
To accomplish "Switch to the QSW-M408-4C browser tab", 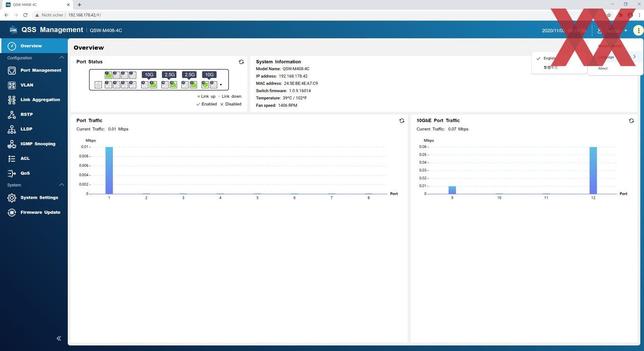I will [x=37, y=5].
